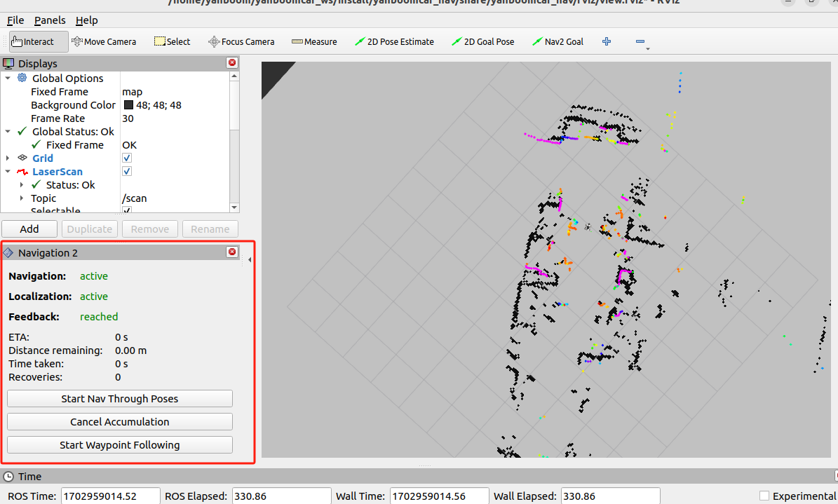Click Start Waypoint Following
Viewport: 838px width, 504px height.
pos(120,444)
